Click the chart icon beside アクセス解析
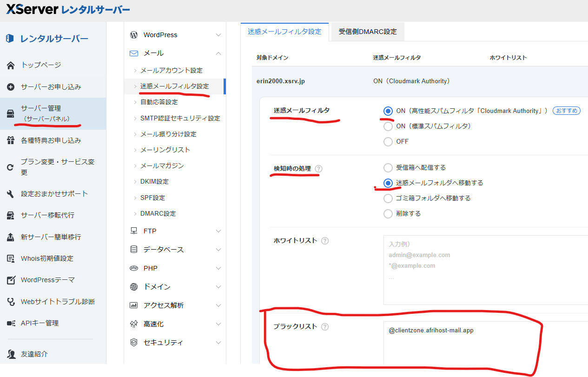 (x=134, y=305)
